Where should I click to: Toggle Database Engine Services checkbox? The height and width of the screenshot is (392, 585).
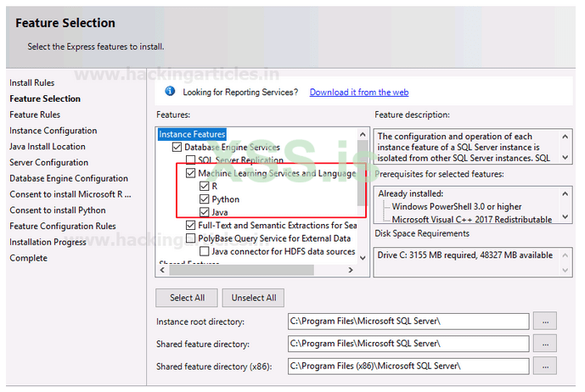(x=177, y=147)
